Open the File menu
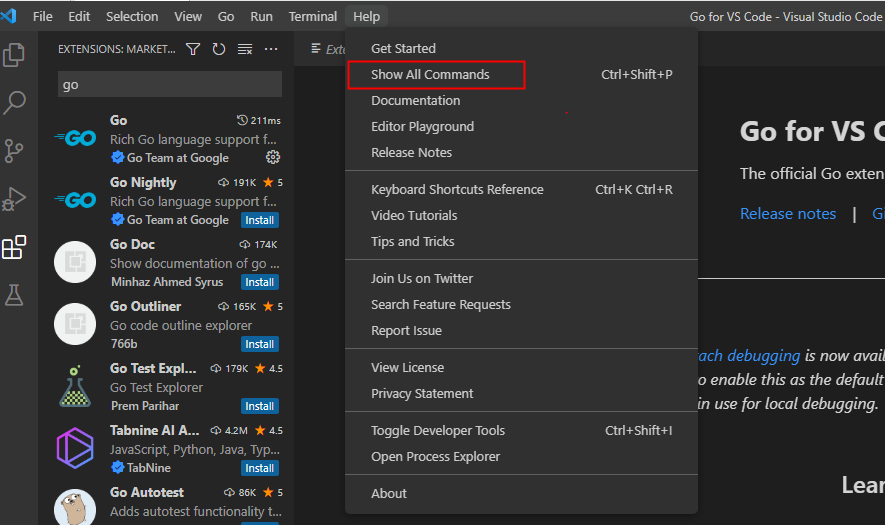 click(42, 16)
